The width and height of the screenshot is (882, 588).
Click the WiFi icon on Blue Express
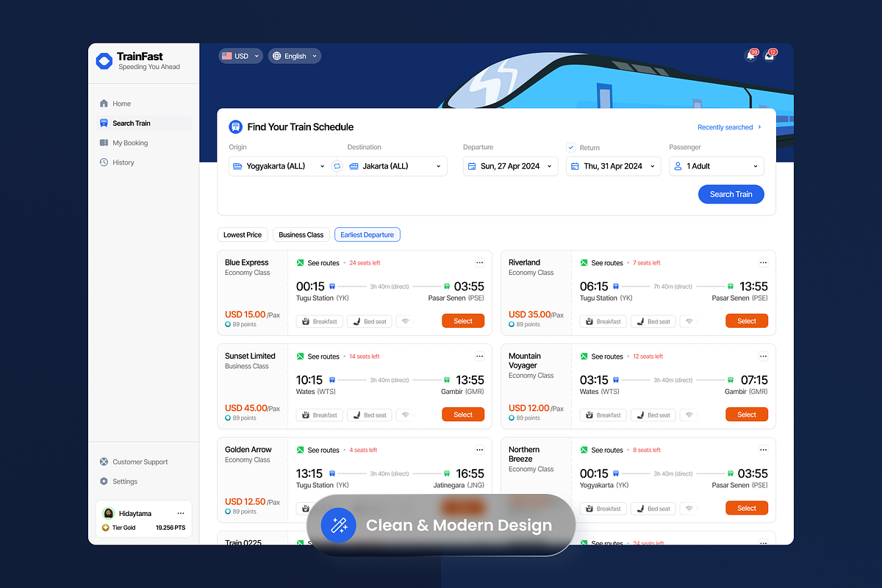pos(404,321)
